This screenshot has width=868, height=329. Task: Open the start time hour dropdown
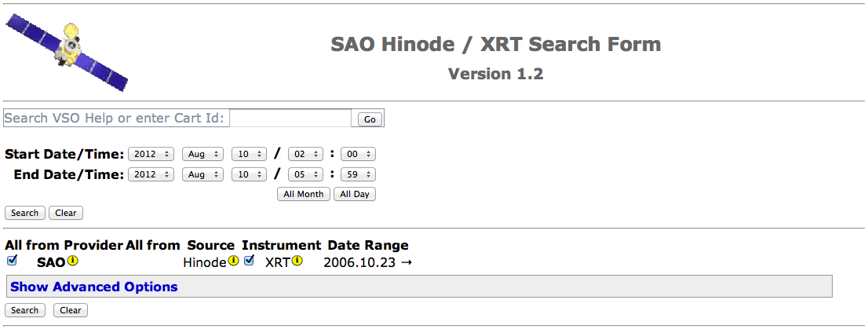point(305,155)
